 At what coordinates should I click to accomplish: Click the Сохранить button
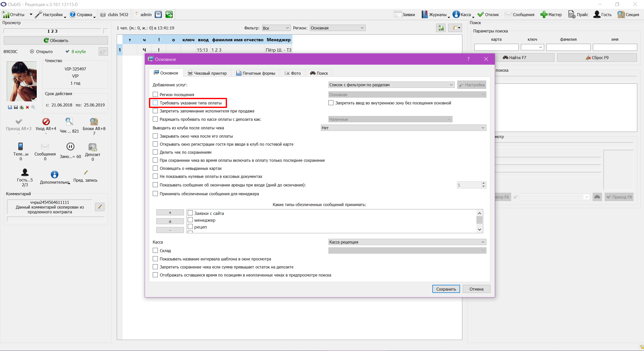point(446,289)
